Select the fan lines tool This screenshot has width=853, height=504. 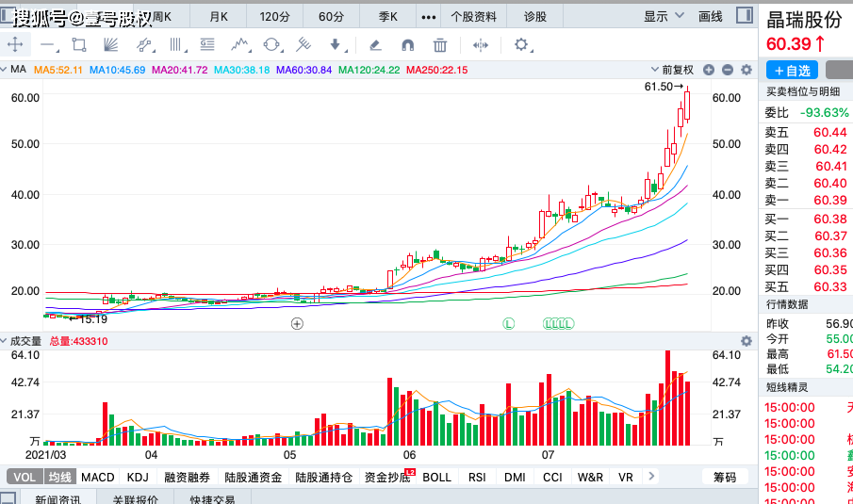(111, 44)
